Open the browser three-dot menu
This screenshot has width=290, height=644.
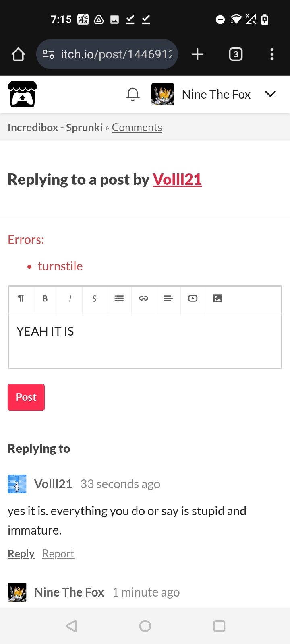tap(272, 54)
